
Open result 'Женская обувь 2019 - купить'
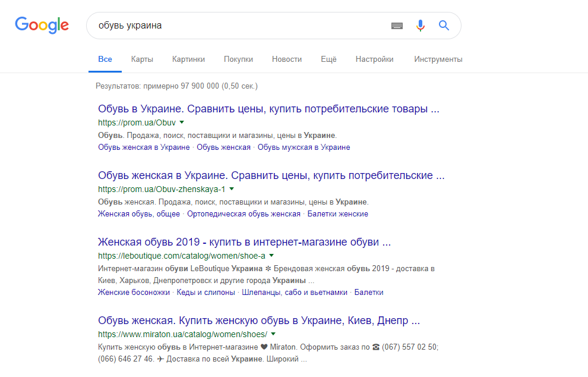pyautogui.click(x=245, y=242)
